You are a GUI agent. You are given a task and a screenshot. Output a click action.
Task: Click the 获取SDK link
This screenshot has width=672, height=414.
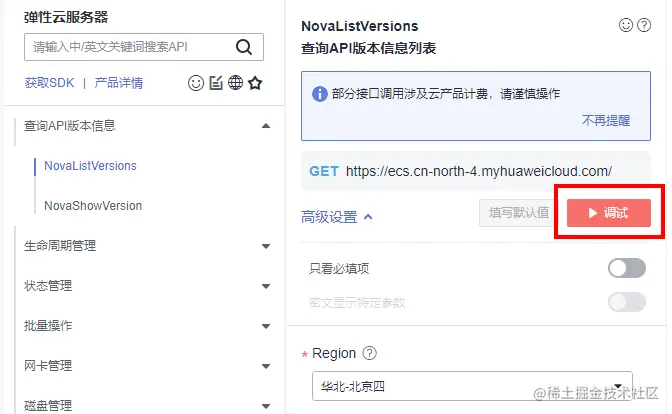point(49,83)
